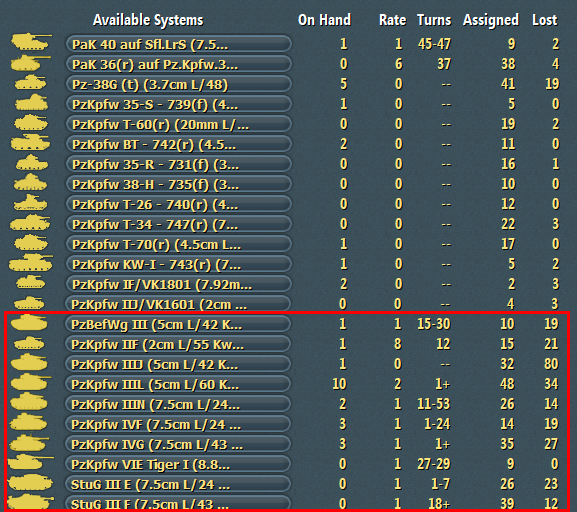Choose the PzKpfw T-26 - 740(r) button
Viewport: 577px width, 512px height.
click(178, 204)
